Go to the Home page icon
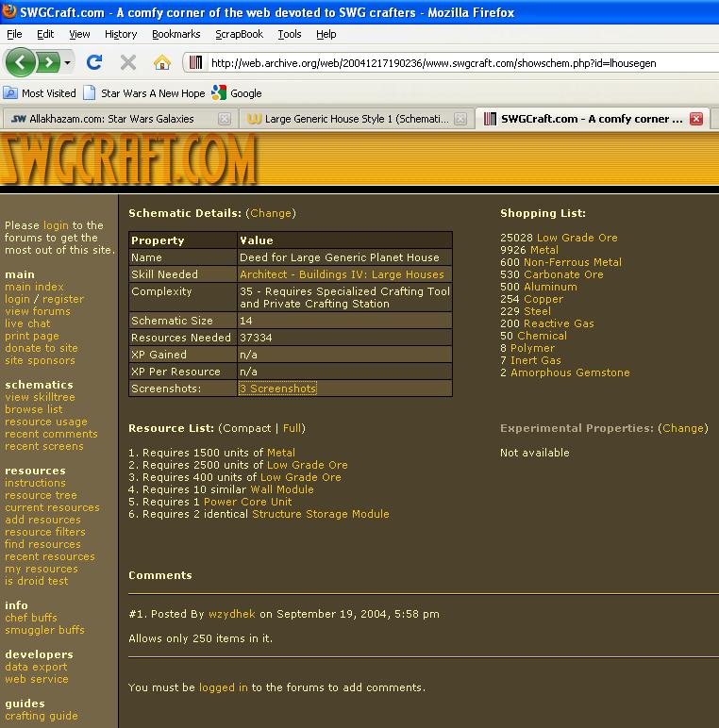 coord(162,63)
